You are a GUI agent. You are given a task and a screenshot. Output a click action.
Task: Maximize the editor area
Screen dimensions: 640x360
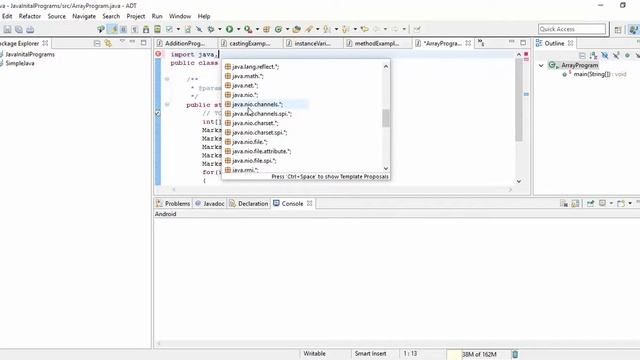(523, 42)
